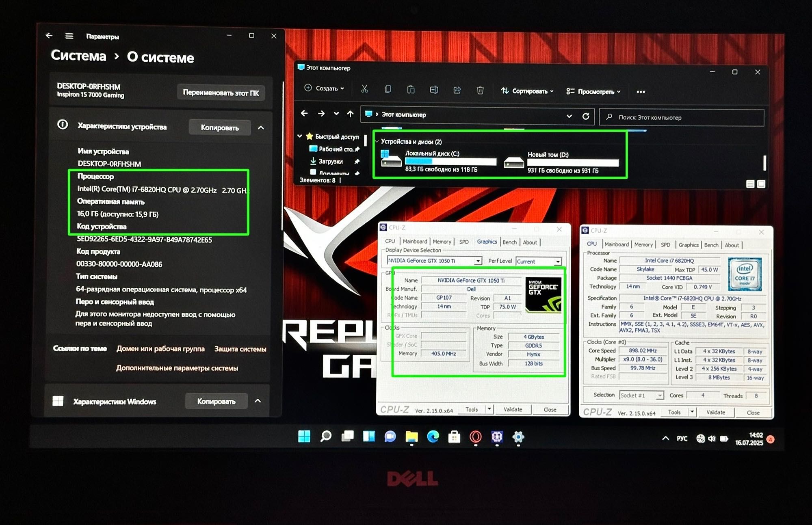Open Opera browser from taskbar
Image resolution: width=812 pixels, height=525 pixels.
point(476,437)
